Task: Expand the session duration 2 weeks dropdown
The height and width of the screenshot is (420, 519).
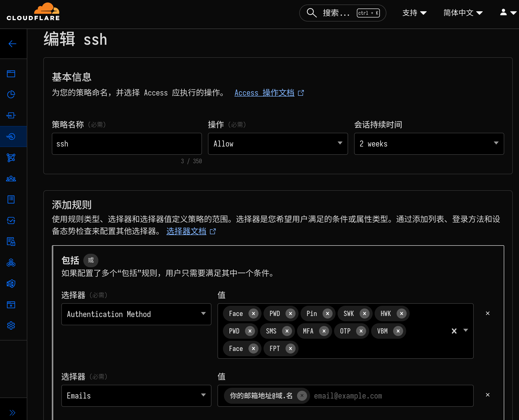Action: pos(429,143)
